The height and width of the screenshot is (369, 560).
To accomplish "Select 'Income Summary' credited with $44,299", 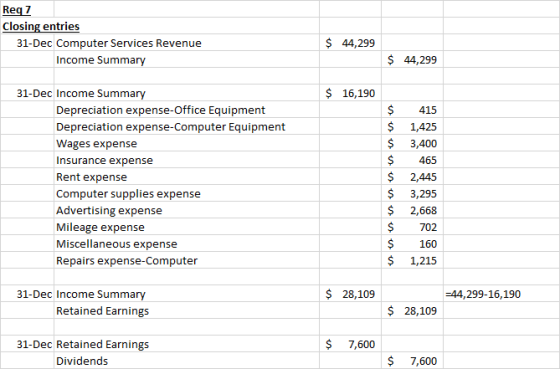I will (x=187, y=60).
